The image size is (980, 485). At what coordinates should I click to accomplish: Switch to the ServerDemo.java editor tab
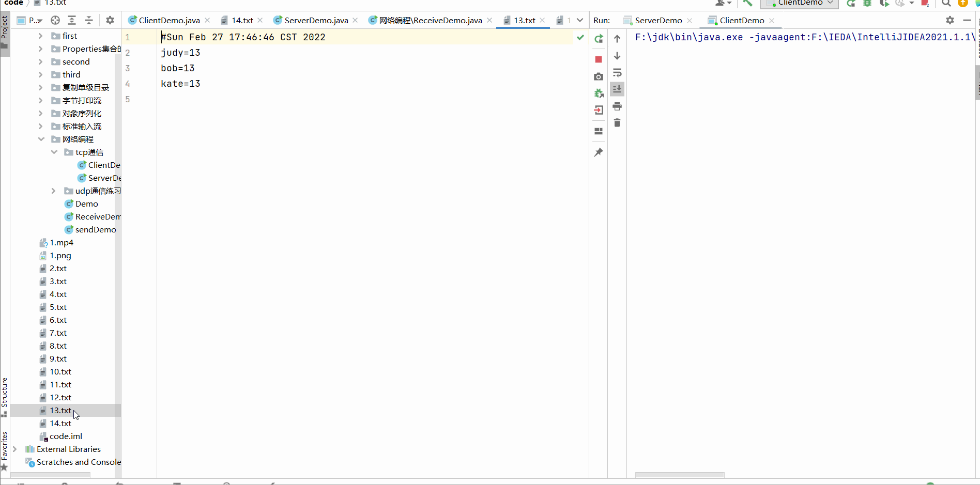tap(316, 20)
